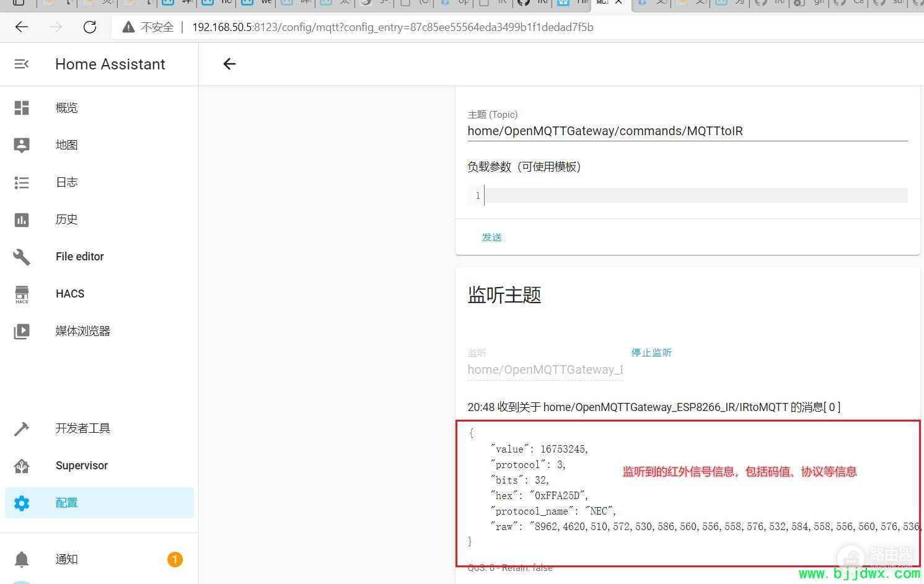This screenshot has height=584, width=924.
Task: Open the 概览 overview icon
Action: (22, 108)
